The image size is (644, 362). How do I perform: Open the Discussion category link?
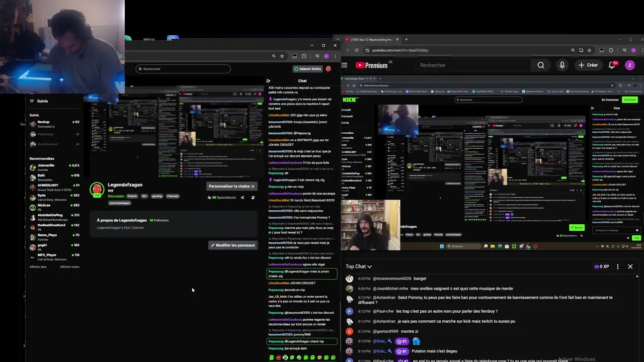pos(116,197)
